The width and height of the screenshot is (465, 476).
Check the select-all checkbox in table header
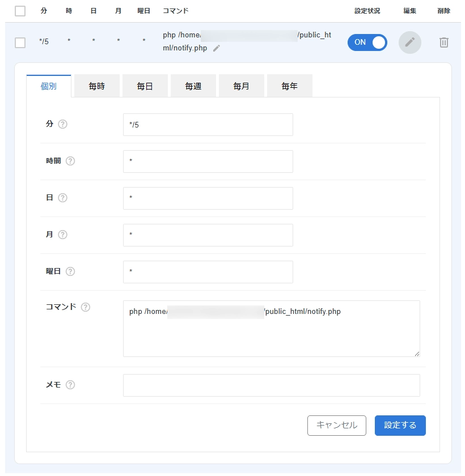coord(20,11)
